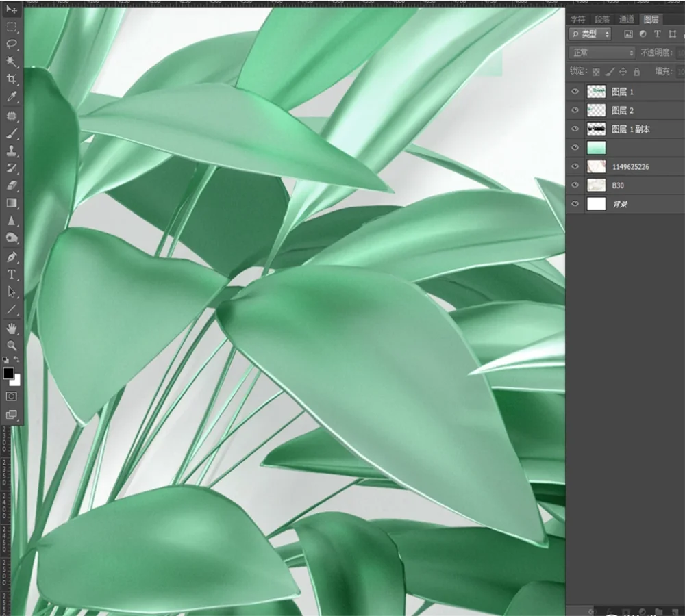Select the Magic Wand tool
This screenshot has height=616, width=685.
click(x=12, y=62)
